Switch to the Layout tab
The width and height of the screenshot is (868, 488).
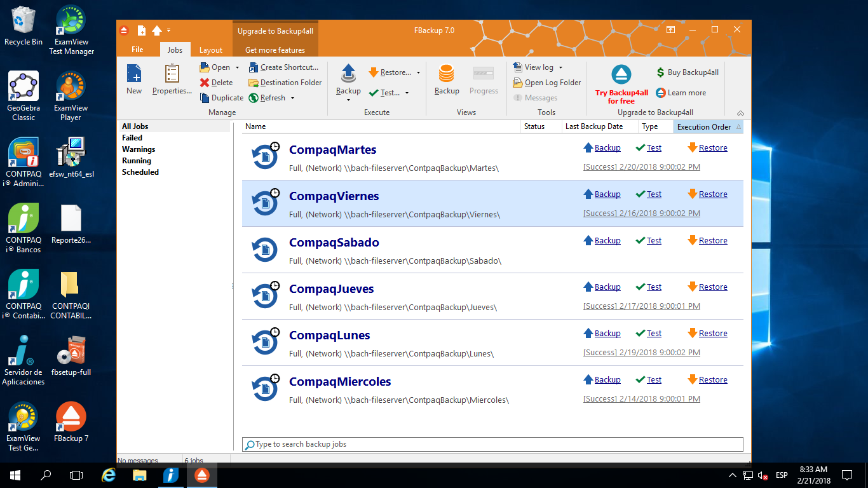coord(211,50)
